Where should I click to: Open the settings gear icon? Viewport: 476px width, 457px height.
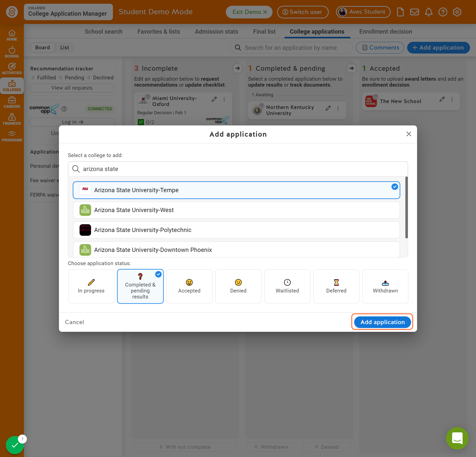[457, 12]
